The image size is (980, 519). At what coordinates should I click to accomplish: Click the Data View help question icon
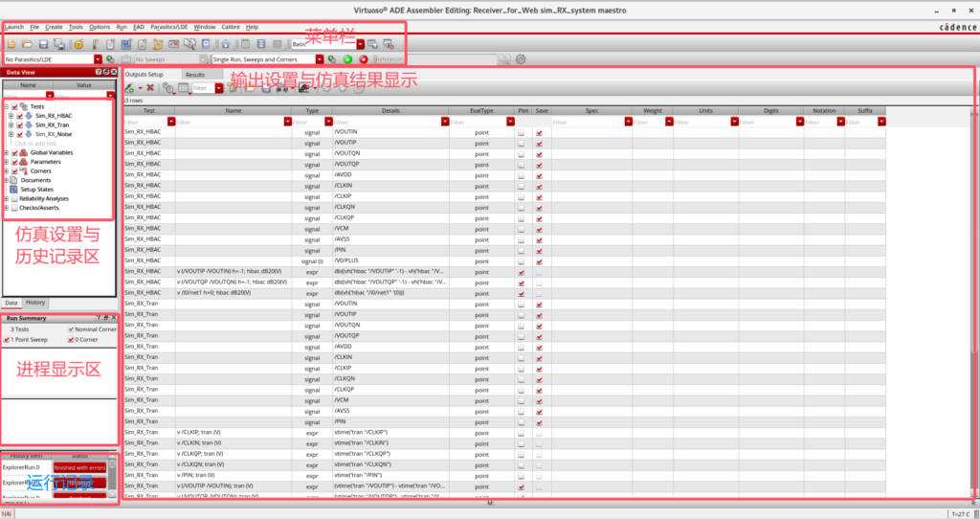click(x=99, y=73)
